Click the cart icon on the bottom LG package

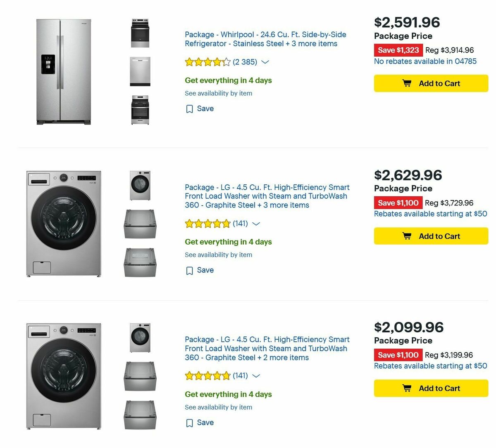pos(407,388)
